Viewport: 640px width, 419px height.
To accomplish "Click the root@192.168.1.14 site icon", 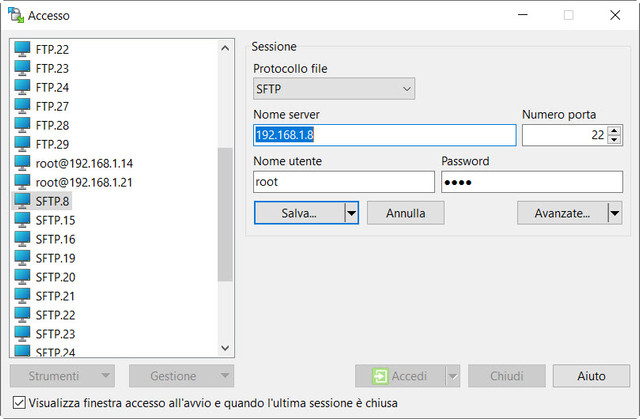I will point(22,163).
